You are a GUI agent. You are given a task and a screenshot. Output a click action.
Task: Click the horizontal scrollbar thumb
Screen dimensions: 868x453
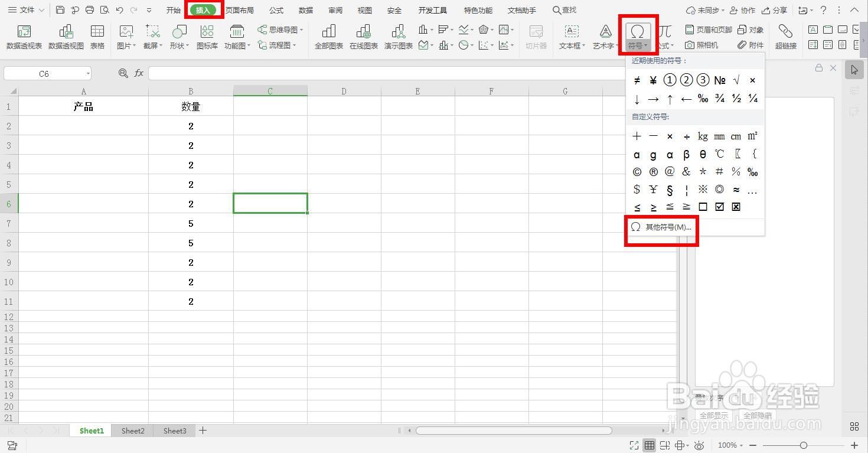[x=514, y=431]
